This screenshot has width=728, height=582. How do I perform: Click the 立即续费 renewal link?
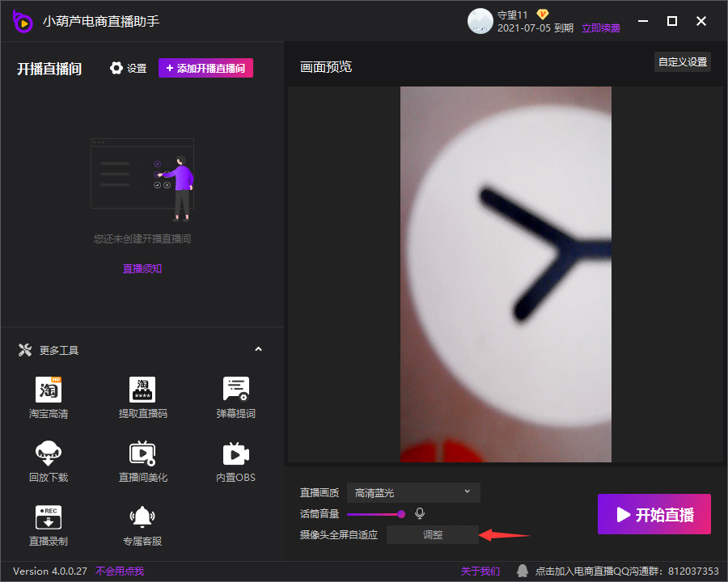coord(601,28)
